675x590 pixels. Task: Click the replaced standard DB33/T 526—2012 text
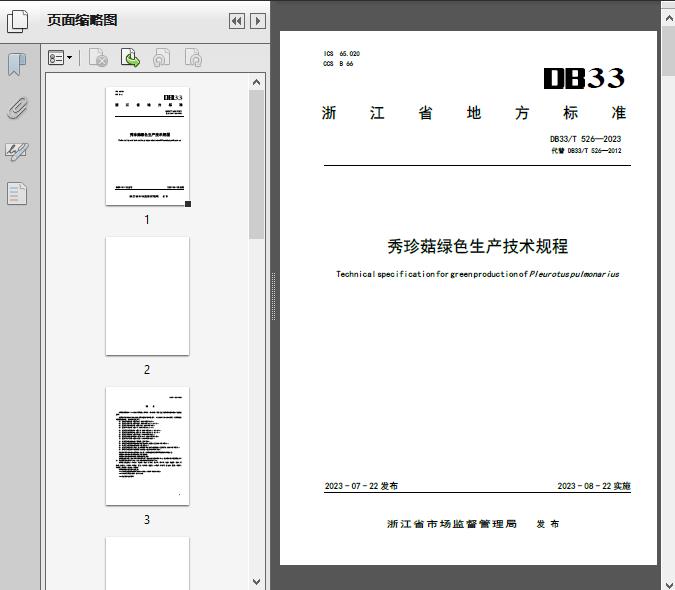pos(586,151)
